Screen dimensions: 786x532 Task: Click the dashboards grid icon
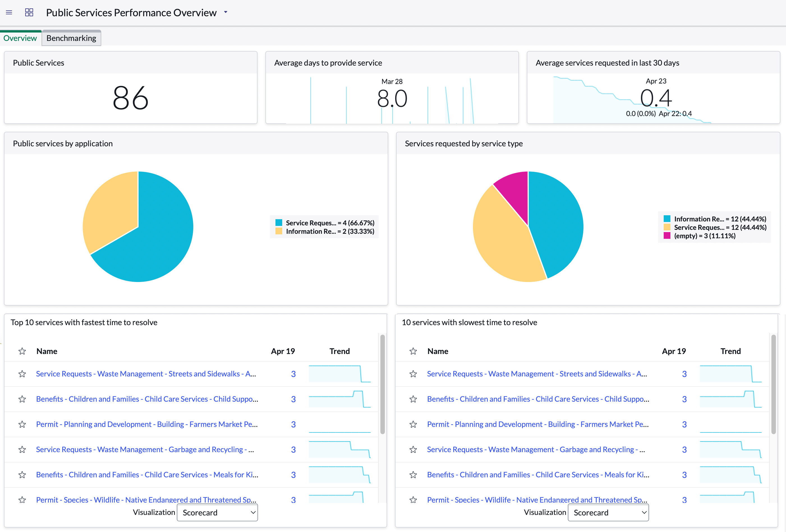[x=29, y=13]
